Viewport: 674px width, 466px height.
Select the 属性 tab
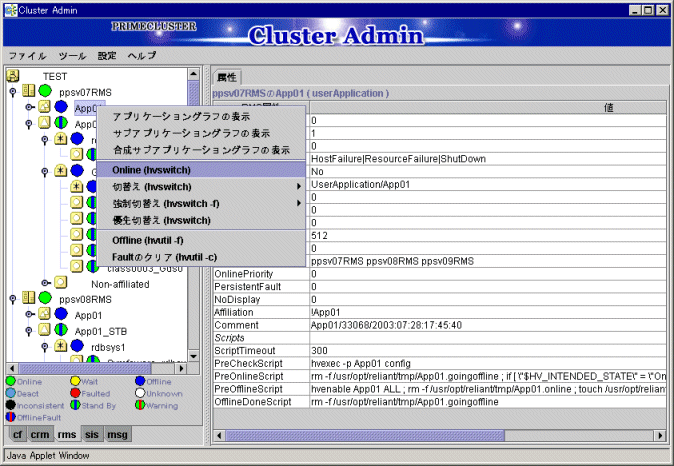(227, 77)
